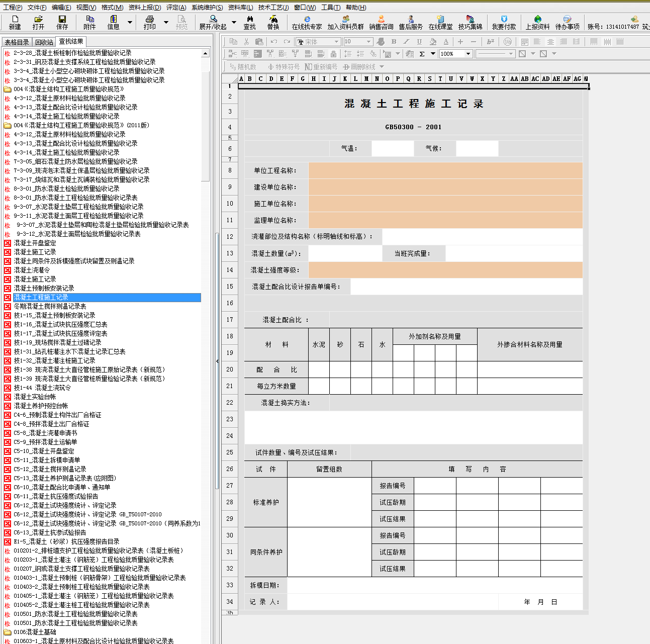
Task: Click the redo arrow icon
Action: pyautogui.click(x=287, y=42)
